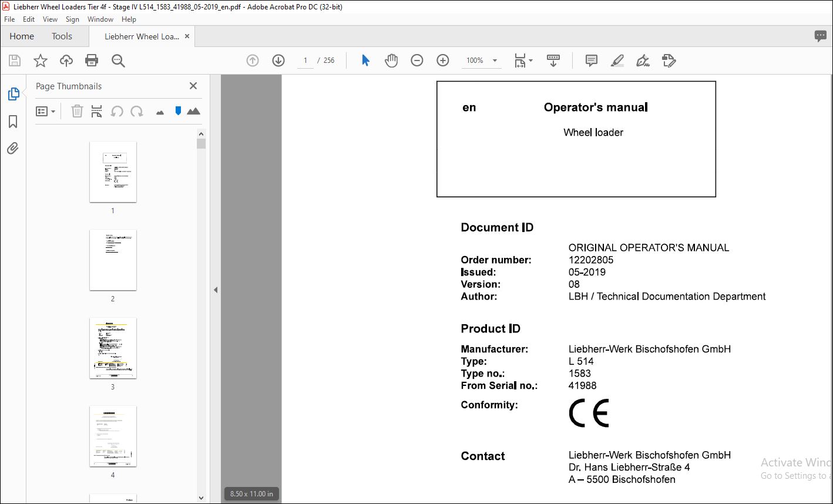This screenshot has height=504, width=833.
Task: Delete selected page with trash icon
Action: 77,111
